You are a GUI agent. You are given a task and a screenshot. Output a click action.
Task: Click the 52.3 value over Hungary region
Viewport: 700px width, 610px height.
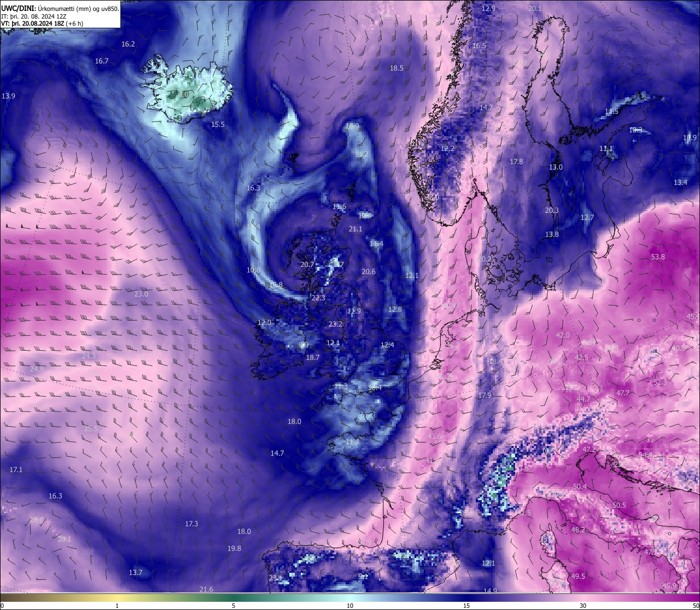click(x=660, y=382)
